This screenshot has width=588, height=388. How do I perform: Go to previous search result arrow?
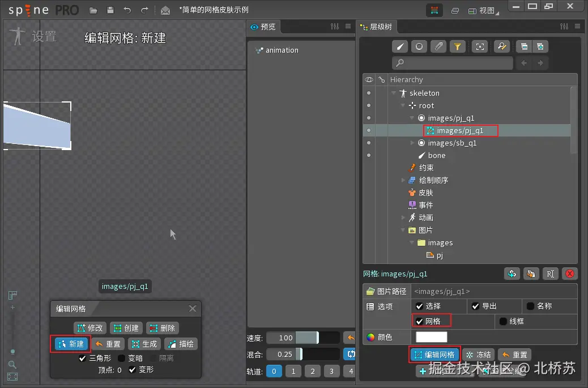coord(524,63)
